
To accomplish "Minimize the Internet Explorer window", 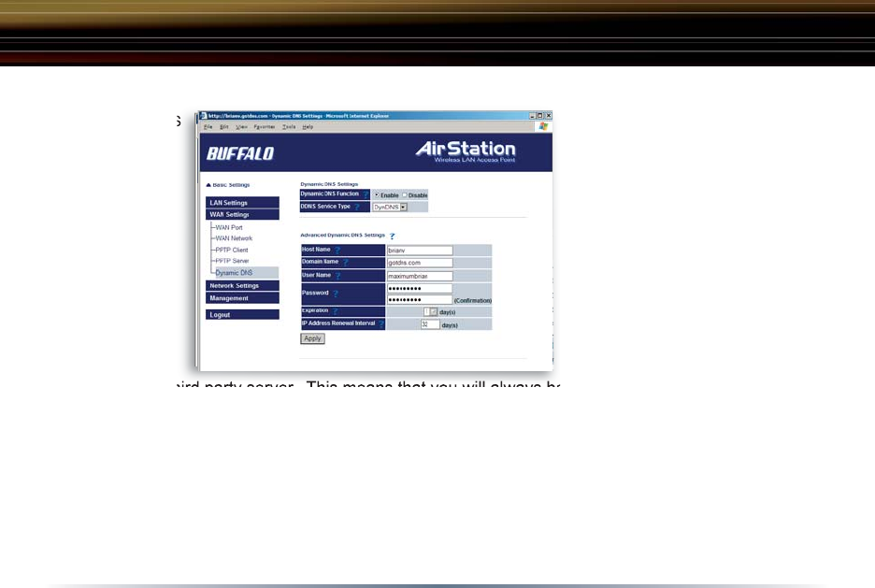I will coord(532,116).
